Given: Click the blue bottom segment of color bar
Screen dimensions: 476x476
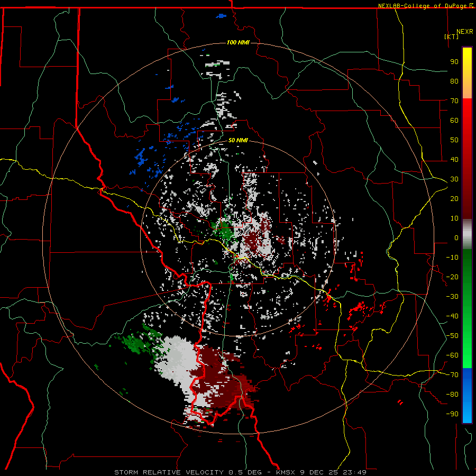Looking at the screenshot, I should click(x=467, y=395).
